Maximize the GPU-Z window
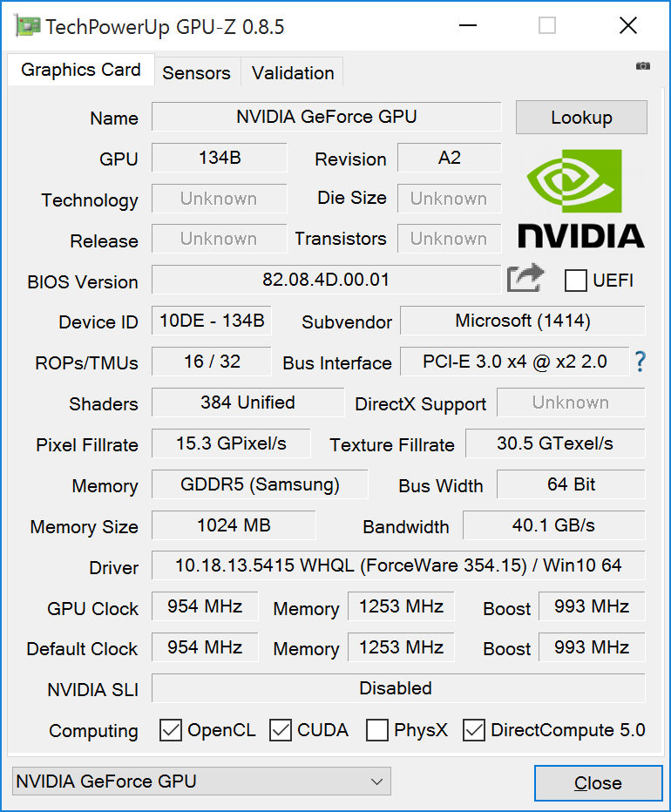 (x=547, y=26)
